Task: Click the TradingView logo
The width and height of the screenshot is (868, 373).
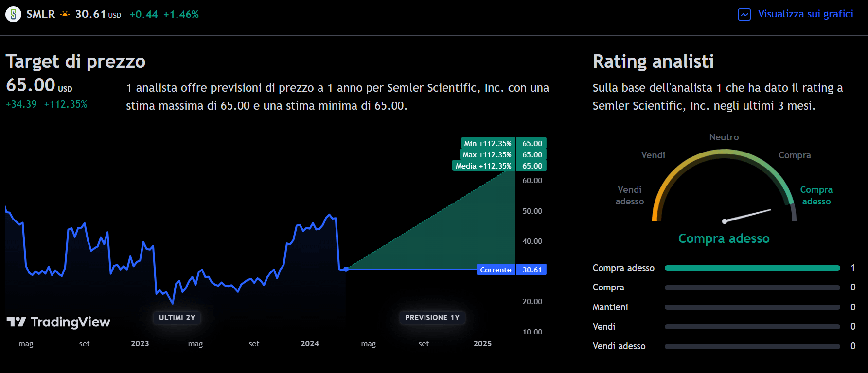Action: (58, 322)
